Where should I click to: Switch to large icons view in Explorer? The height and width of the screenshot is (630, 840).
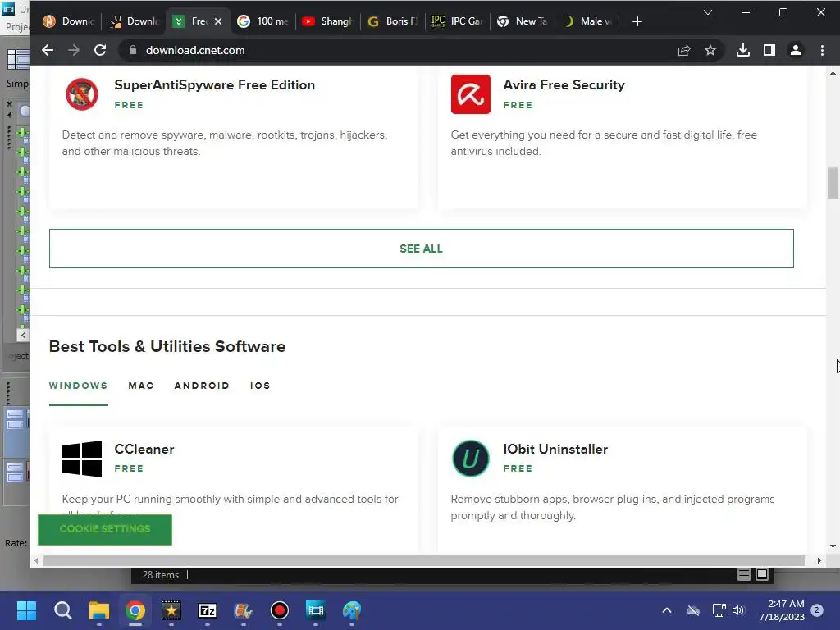(762, 575)
